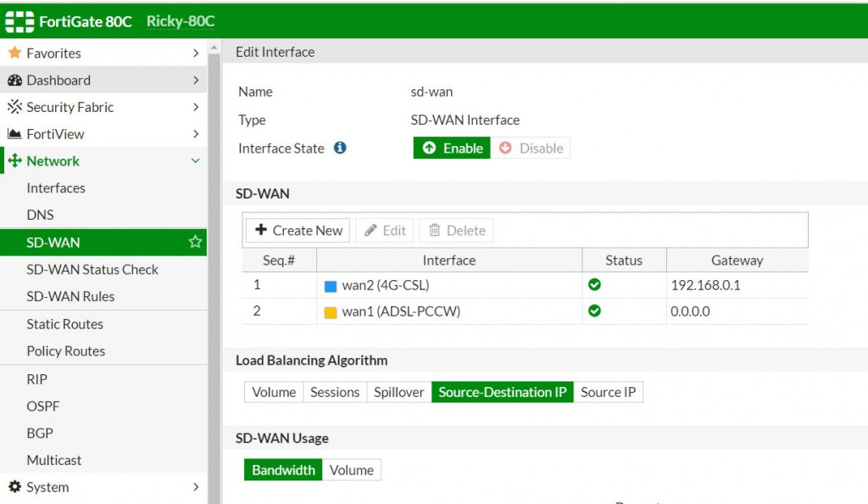
Task: Click the Edit button
Action: pos(386,230)
